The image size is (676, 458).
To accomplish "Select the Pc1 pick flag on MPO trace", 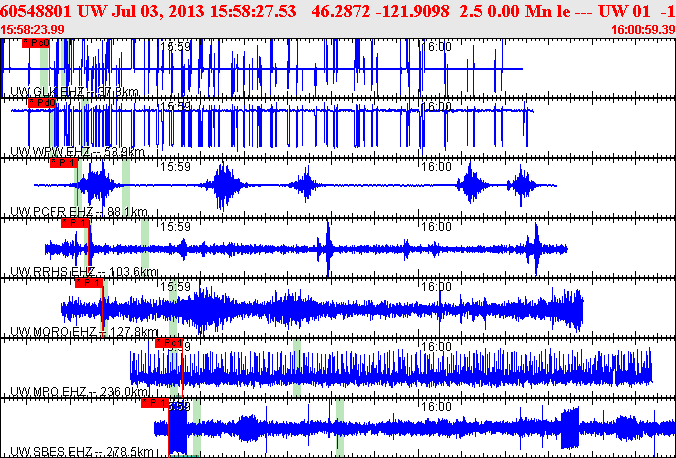I will (169, 342).
